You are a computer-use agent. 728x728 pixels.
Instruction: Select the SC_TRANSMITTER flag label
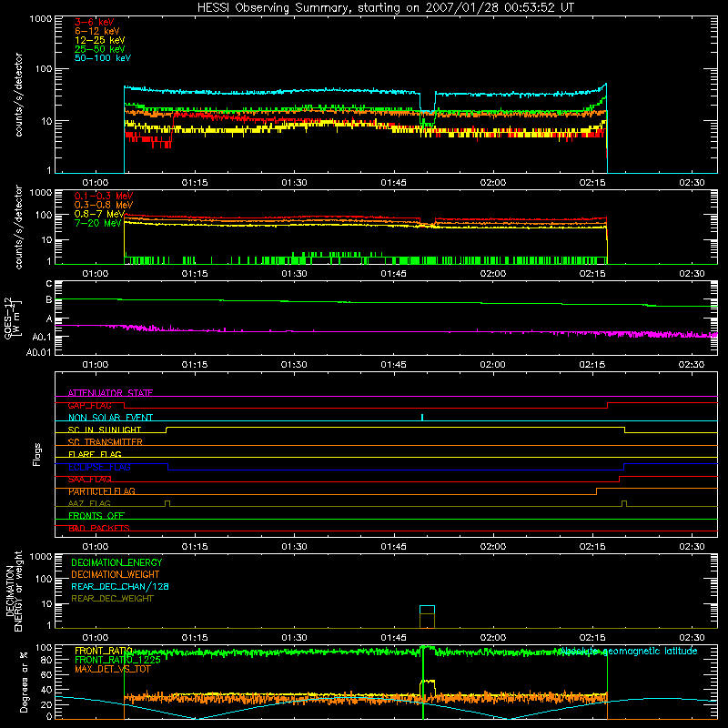point(105,442)
